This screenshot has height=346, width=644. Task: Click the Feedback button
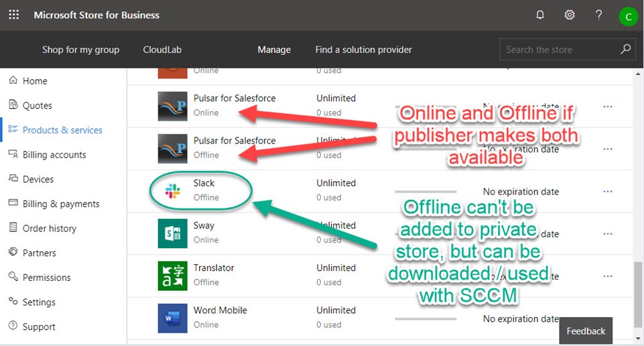tap(586, 331)
